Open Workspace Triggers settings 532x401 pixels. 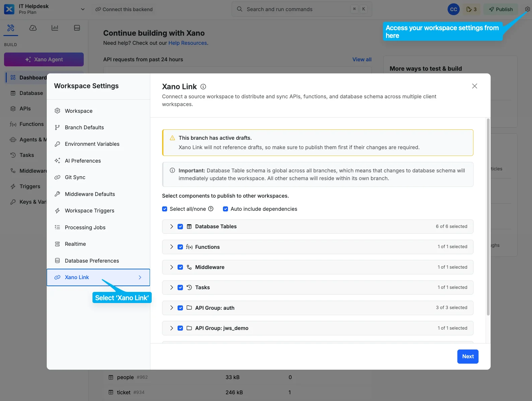[x=98, y=211]
